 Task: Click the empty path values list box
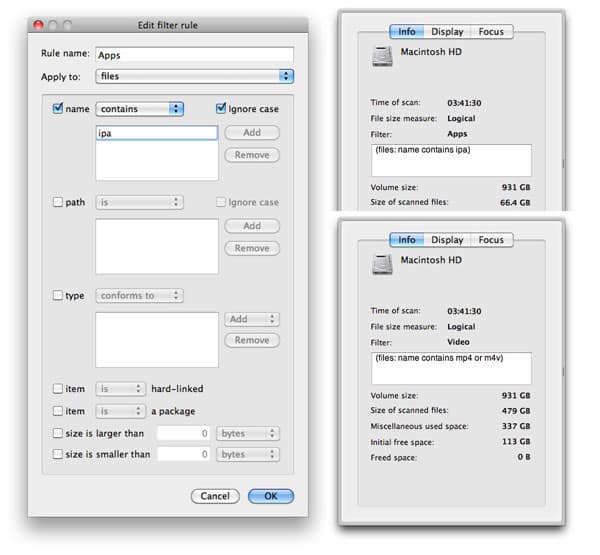157,246
